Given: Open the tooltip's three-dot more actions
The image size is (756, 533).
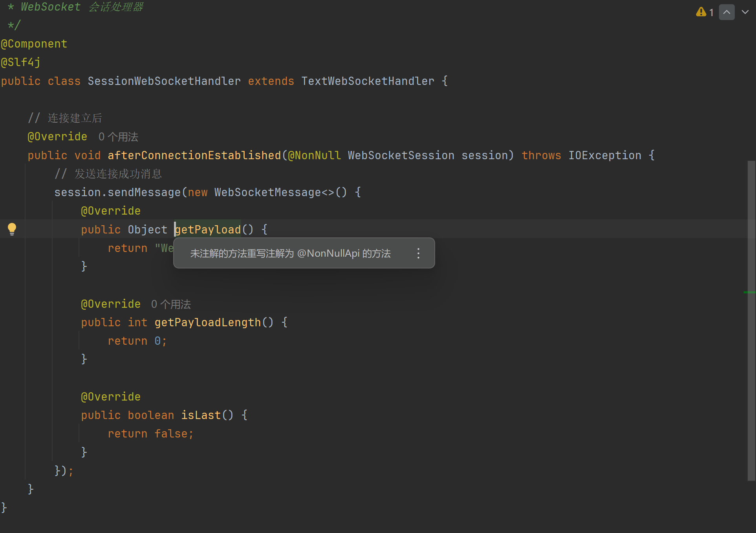Looking at the screenshot, I should point(418,253).
